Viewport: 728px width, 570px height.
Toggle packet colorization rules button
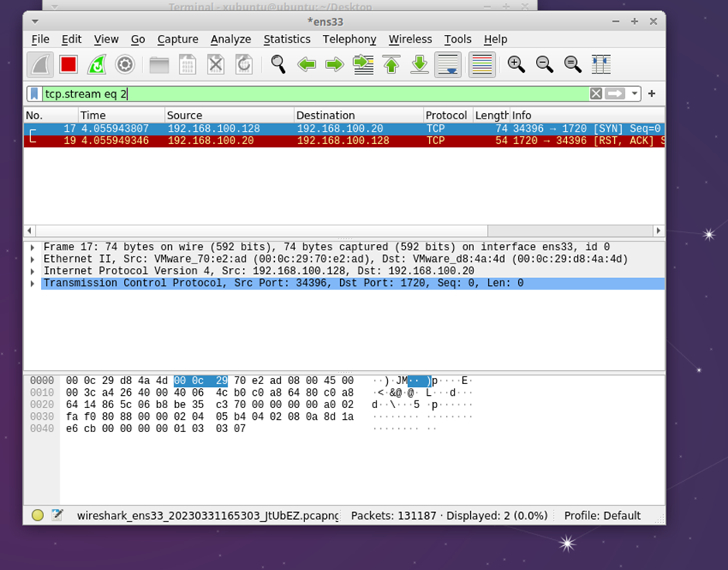point(482,64)
